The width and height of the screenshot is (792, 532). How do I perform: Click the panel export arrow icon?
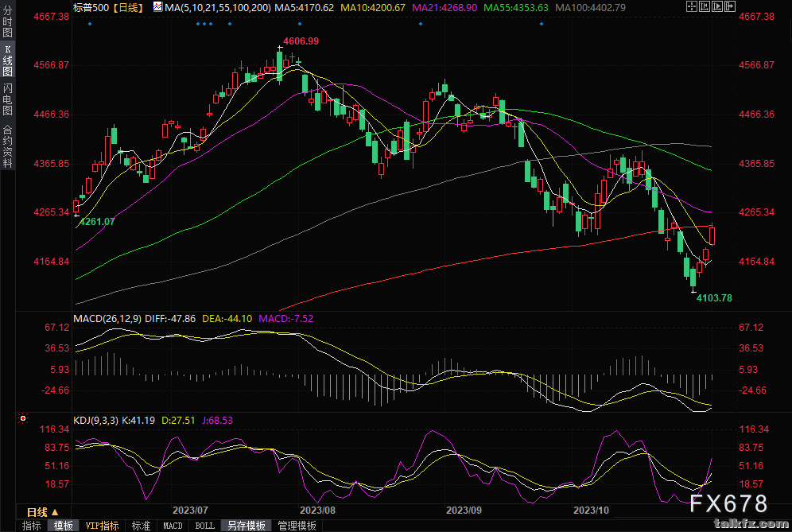coord(730,6)
